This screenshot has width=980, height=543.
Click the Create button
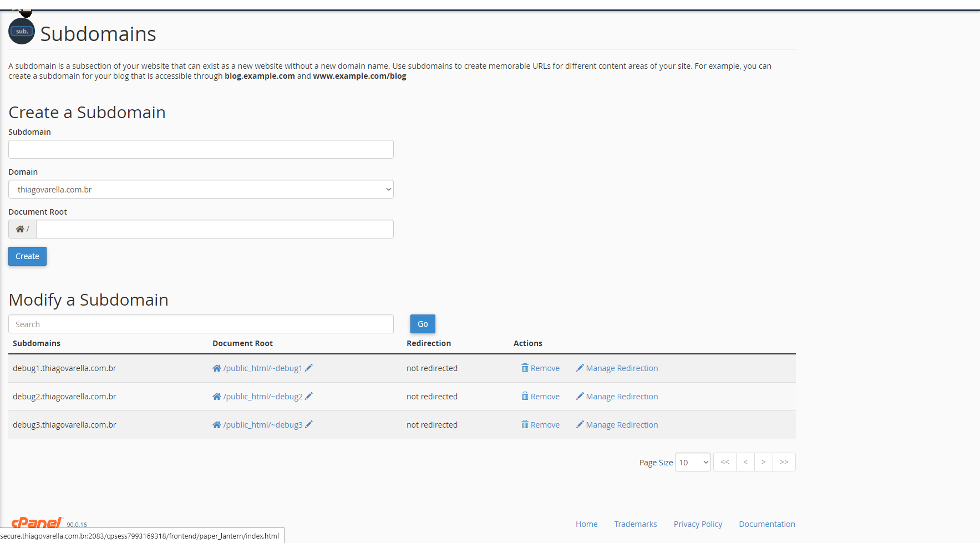[27, 256]
